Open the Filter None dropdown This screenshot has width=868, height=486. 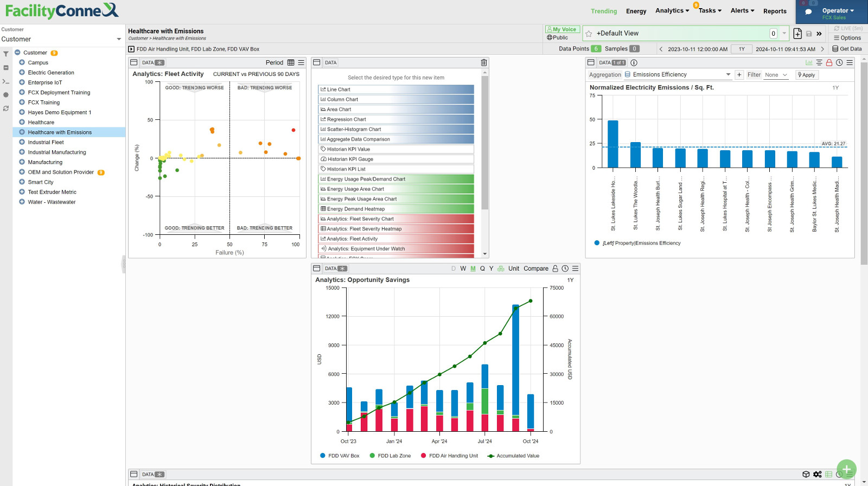[776, 75]
